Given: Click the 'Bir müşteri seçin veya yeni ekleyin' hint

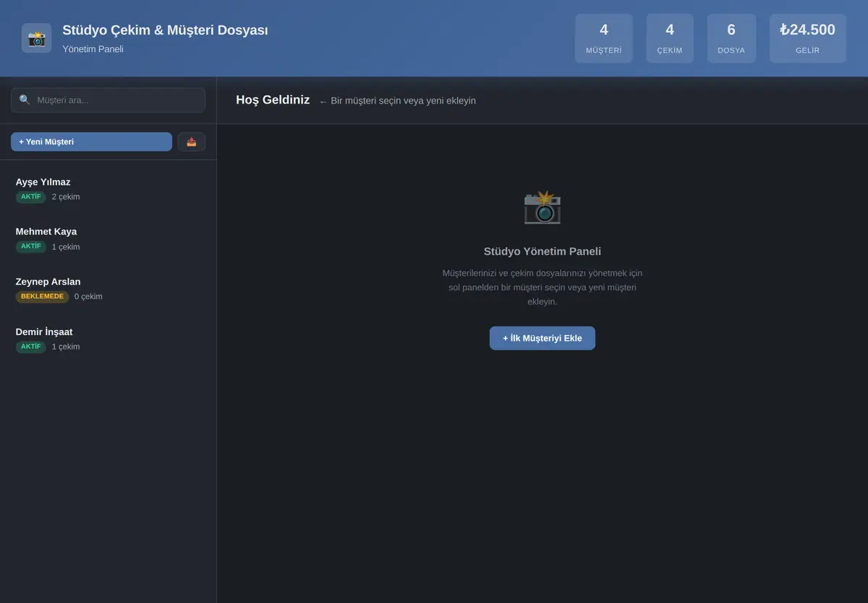Looking at the screenshot, I should [x=398, y=101].
